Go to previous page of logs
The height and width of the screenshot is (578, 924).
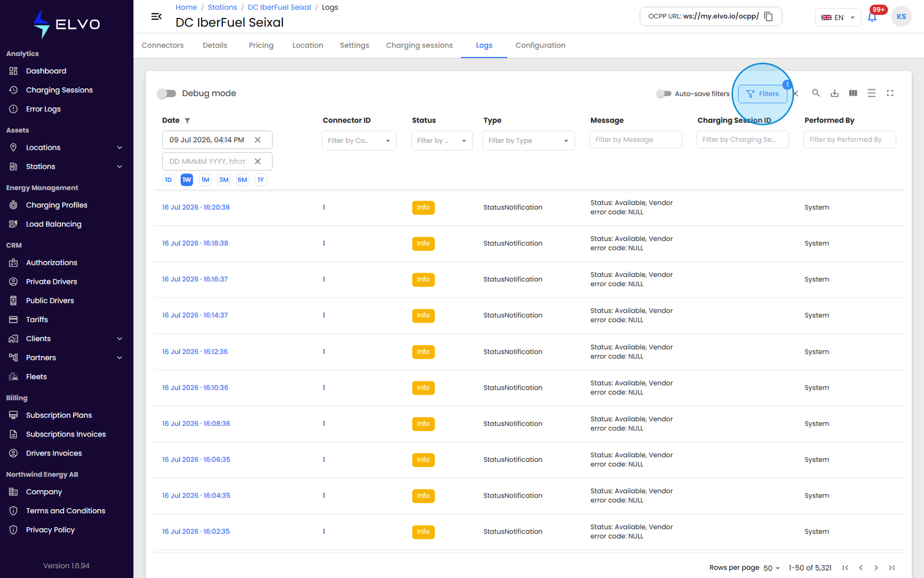click(x=860, y=568)
